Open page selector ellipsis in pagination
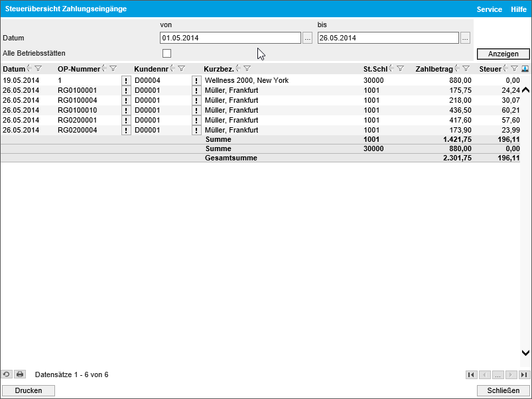This screenshot has height=399, width=532. 498,374
